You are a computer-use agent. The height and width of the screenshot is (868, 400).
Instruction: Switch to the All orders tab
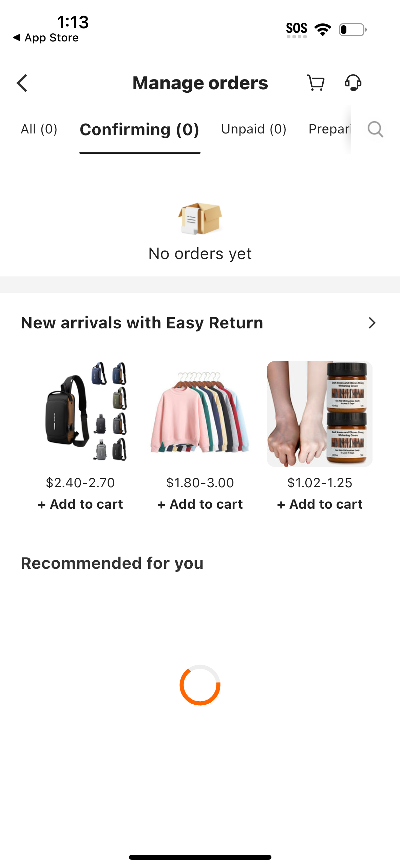click(x=39, y=129)
